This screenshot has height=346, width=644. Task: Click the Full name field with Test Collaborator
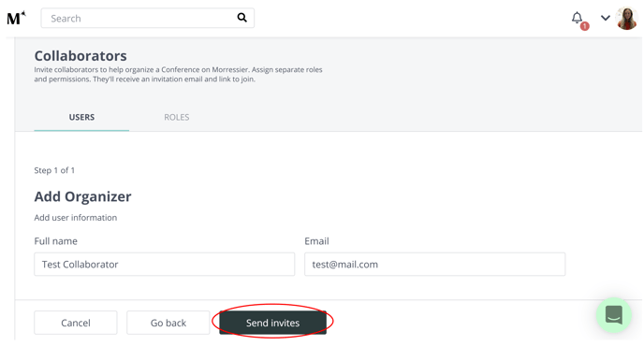(x=165, y=265)
